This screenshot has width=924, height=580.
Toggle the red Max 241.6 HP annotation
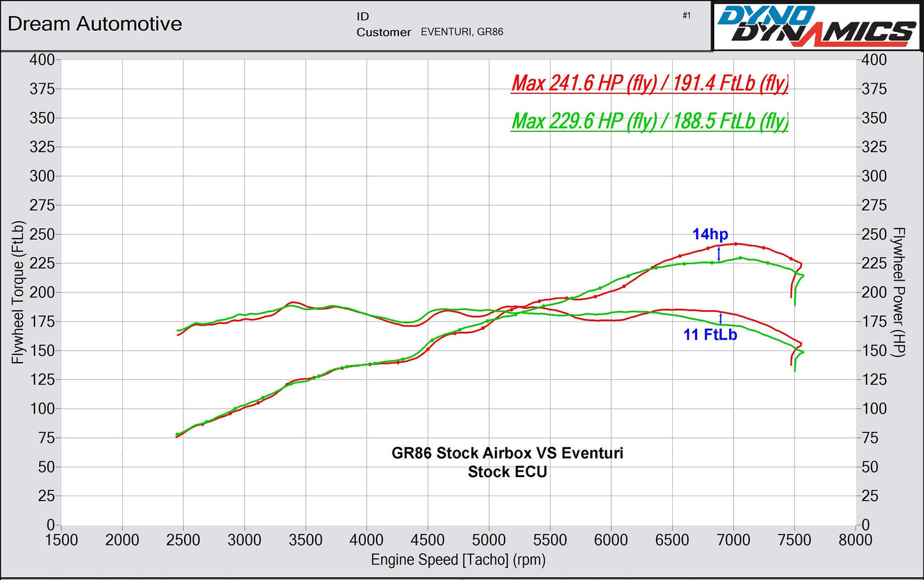[648, 83]
